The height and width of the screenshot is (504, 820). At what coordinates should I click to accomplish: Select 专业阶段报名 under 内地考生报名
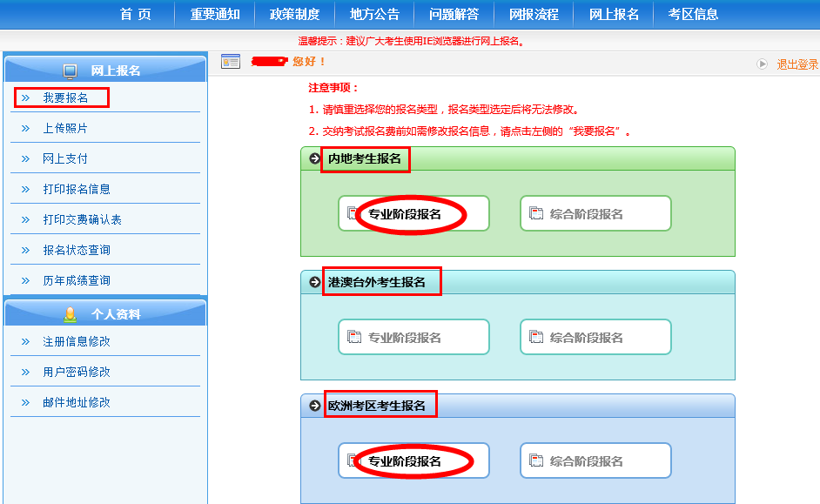point(413,214)
